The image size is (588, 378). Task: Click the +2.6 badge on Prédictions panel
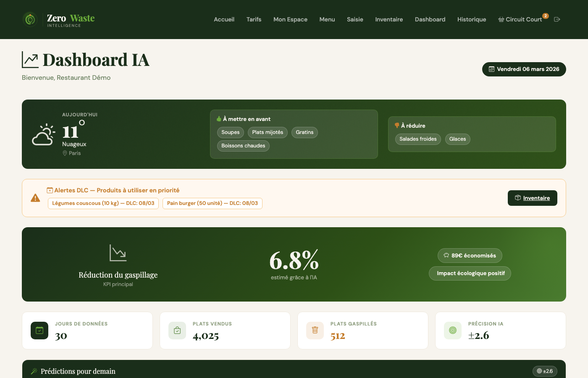pyautogui.click(x=545, y=371)
